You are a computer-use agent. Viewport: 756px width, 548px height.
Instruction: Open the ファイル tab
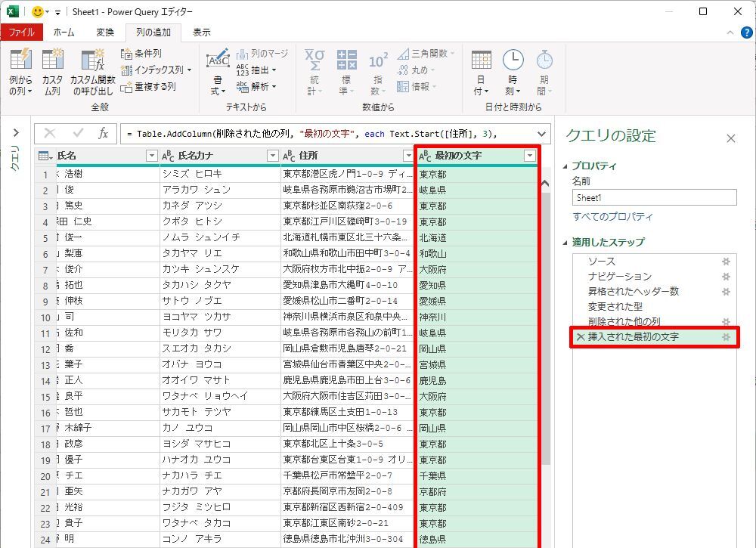pos(21,33)
